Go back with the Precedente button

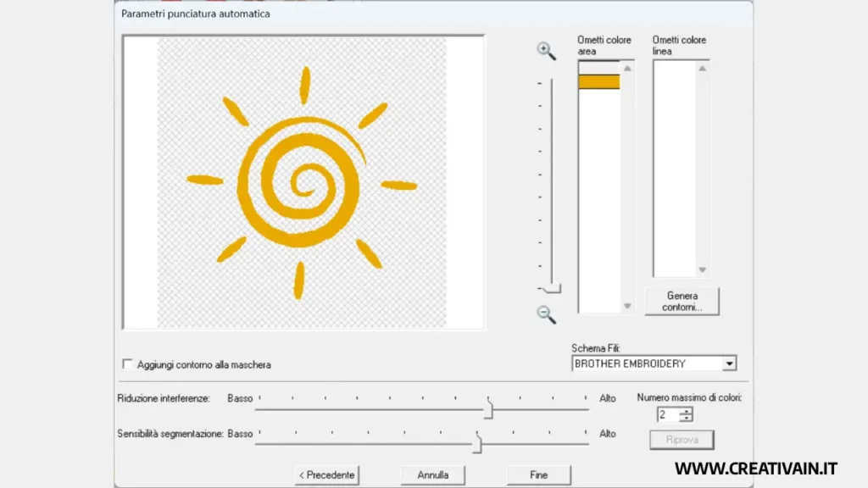pyautogui.click(x=326, y=474)
